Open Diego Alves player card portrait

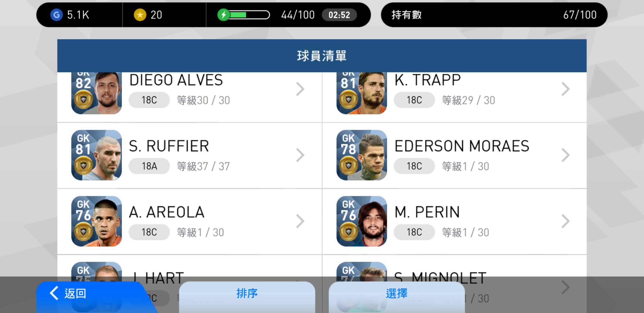[97, 93]
